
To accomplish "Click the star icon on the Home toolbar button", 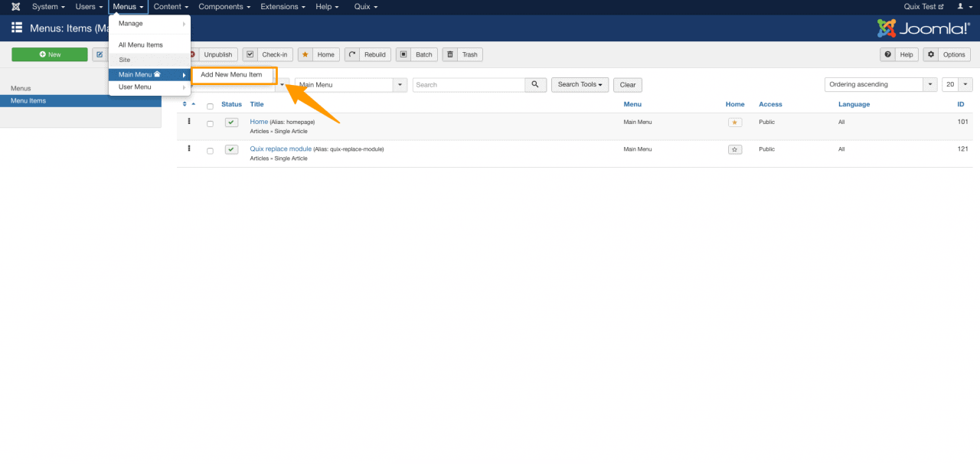I will point(305,54).
